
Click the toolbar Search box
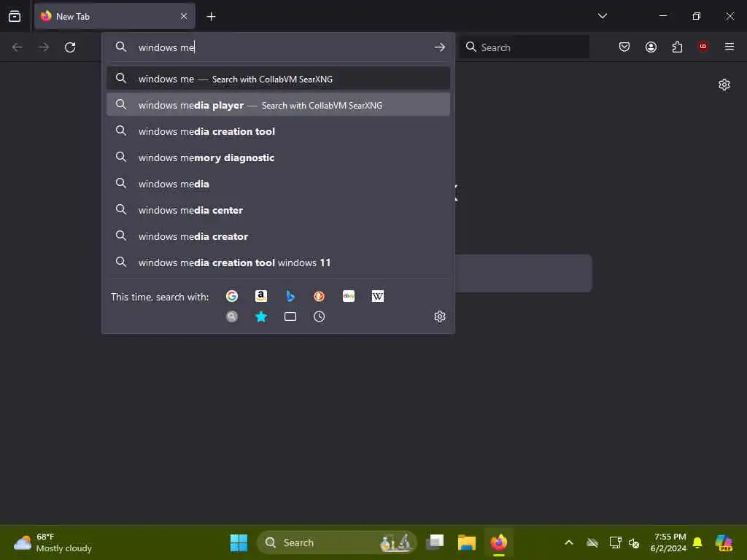point(524,47)
